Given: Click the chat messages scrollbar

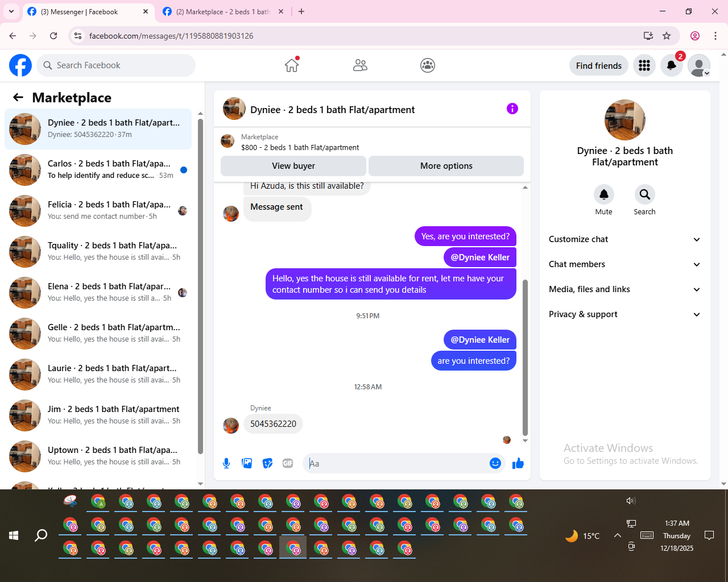Looking at the screenshot, I should [x=525, y=358].
